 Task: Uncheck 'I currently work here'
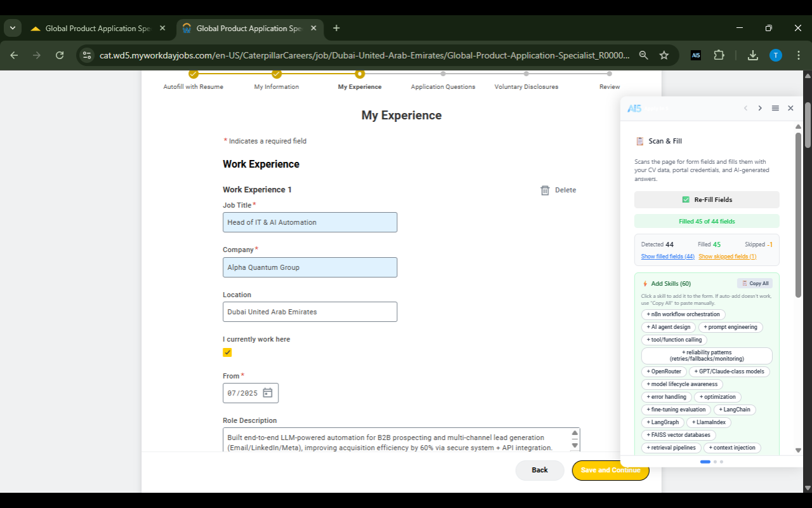click(227, 352)
